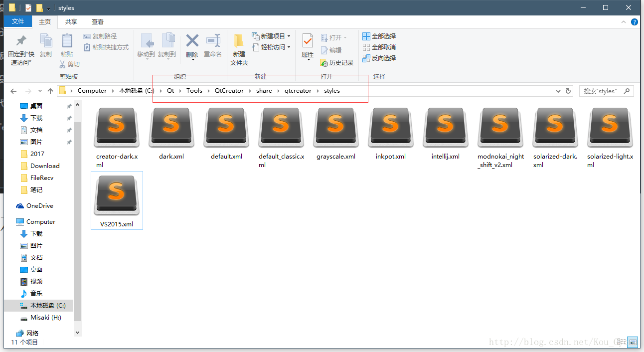Open the Delete (删除) dropdown arrow

click(192, 60)
